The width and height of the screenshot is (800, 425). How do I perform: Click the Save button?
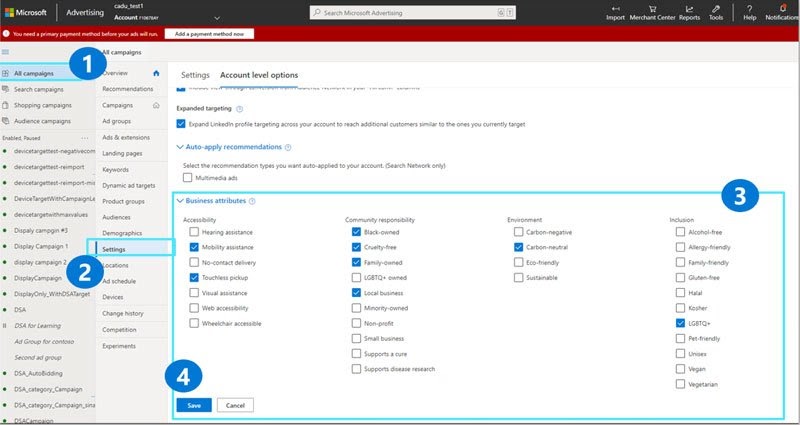click(194, 406)
